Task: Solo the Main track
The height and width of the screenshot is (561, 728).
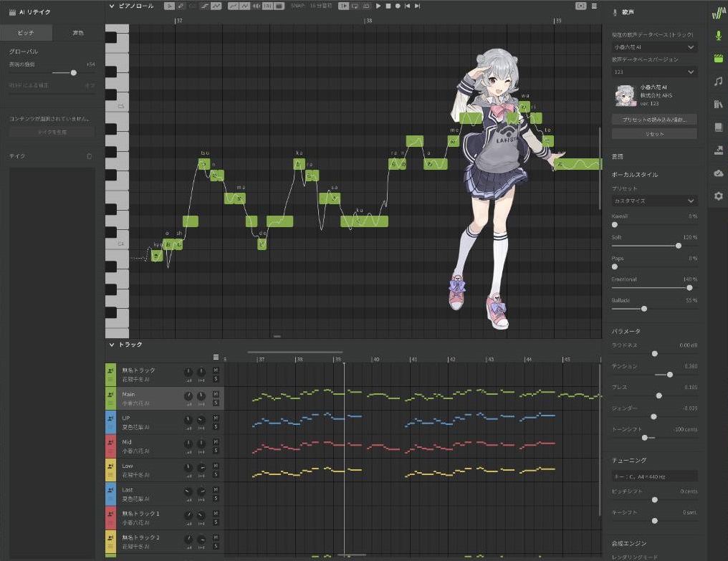Action: pos(216,403)
